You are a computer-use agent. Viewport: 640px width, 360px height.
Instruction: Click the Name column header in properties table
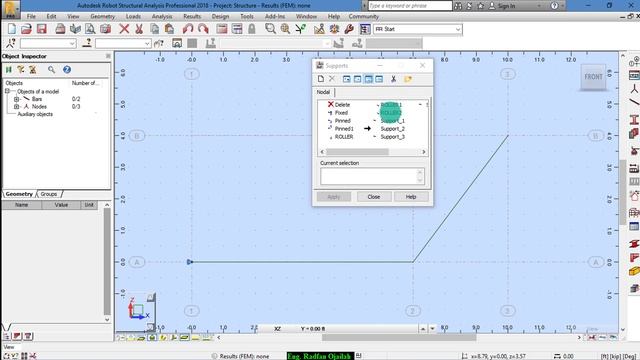point(22,205)
